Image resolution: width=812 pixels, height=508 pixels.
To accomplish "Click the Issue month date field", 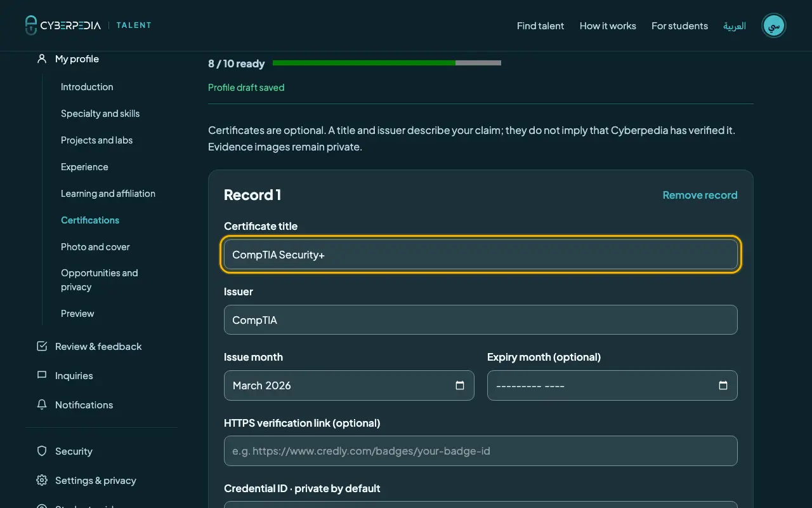I will [349, 385].
